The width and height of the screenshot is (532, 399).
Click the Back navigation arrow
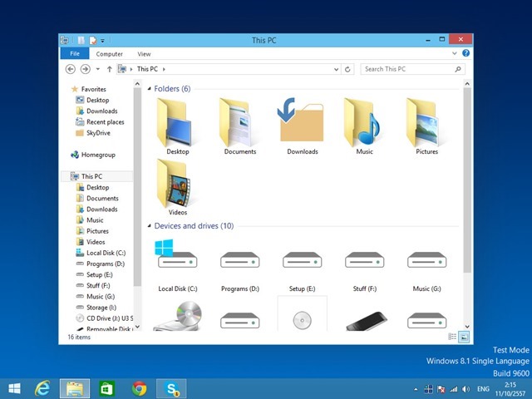coord(70,69)
